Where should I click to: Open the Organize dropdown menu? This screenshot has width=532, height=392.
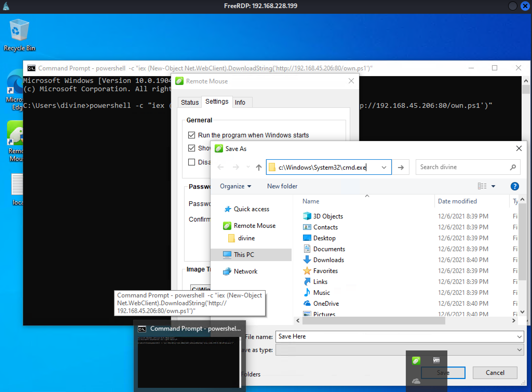click(235, 186)
